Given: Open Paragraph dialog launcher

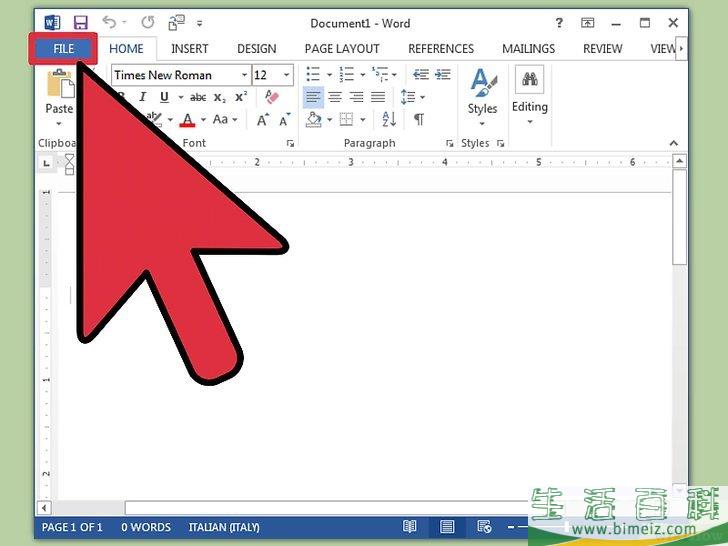Looking at the screenshot, I should (450, 143).
